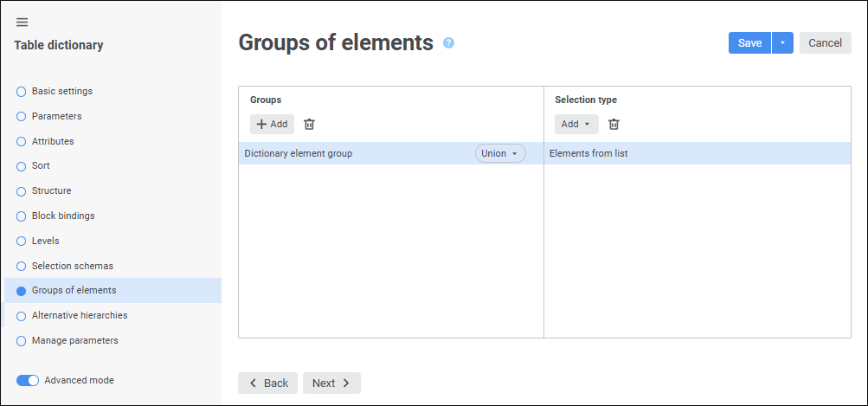
Task: Click the Back button
Action: pos(268,383)
